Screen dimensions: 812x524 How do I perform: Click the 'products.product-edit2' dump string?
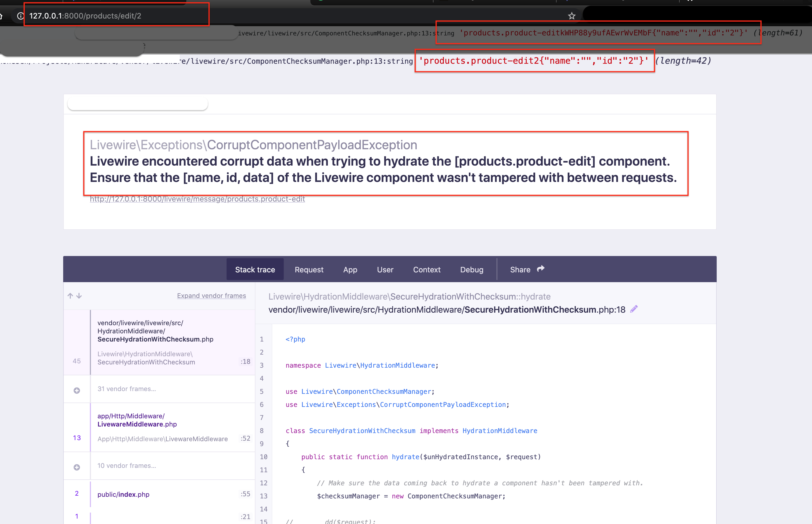pos(534,61)
